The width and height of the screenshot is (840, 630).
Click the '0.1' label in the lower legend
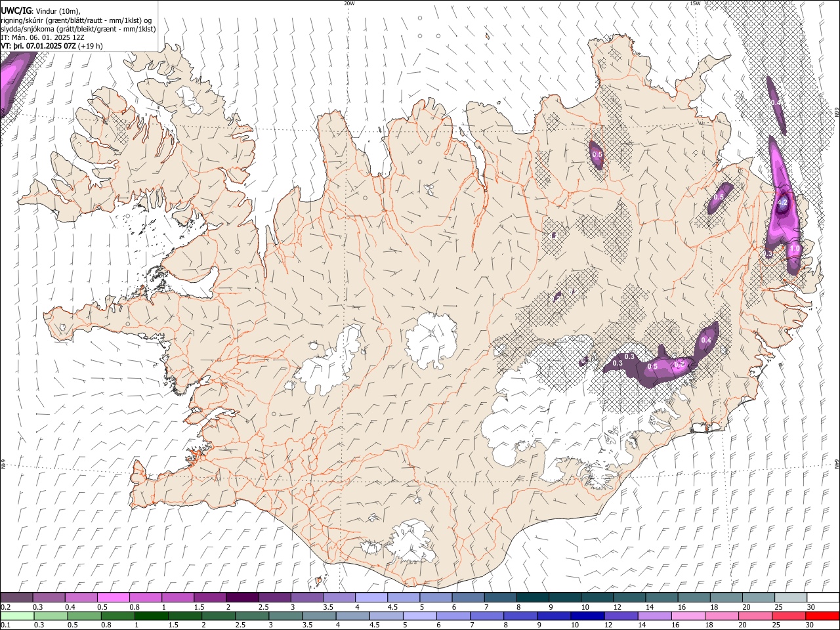click(x=5, y=625)
